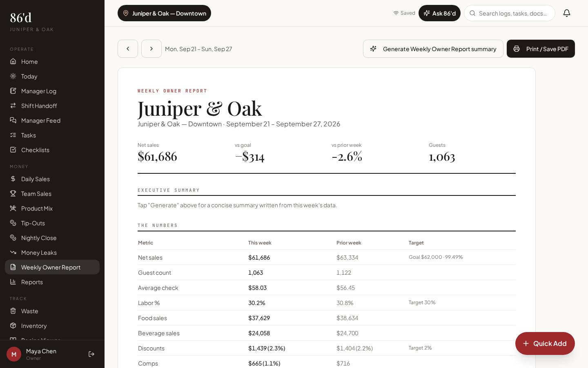Click the date range Mon, Sep 21 – Sun, Sep 27
Screen dimensions: 588x368
(198, 49)
